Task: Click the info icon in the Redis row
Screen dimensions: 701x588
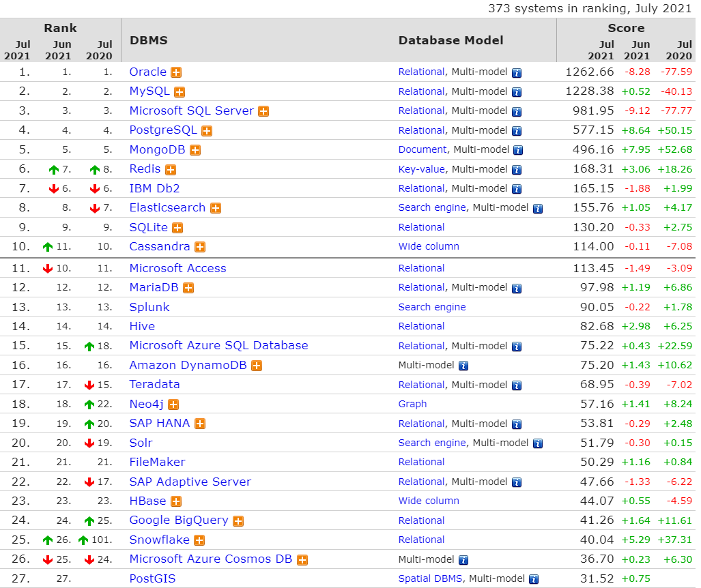Action: (x=517, y=170)
